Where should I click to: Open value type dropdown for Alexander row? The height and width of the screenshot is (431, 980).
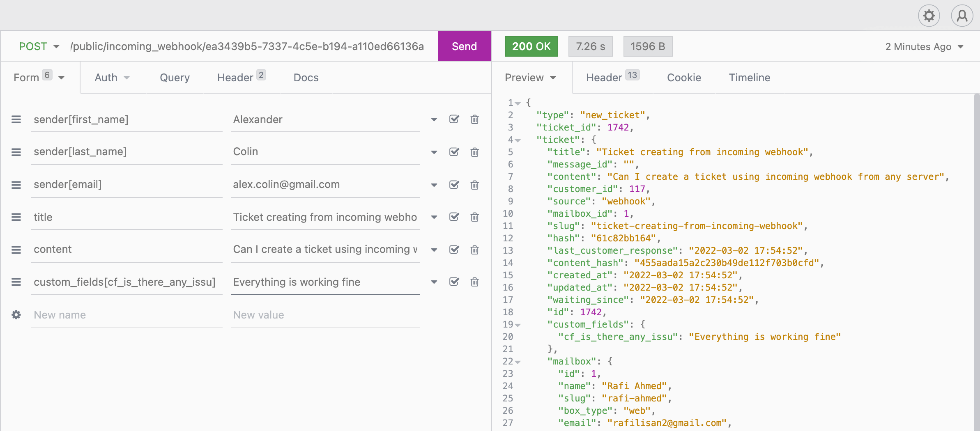click(x=434, y=119)
